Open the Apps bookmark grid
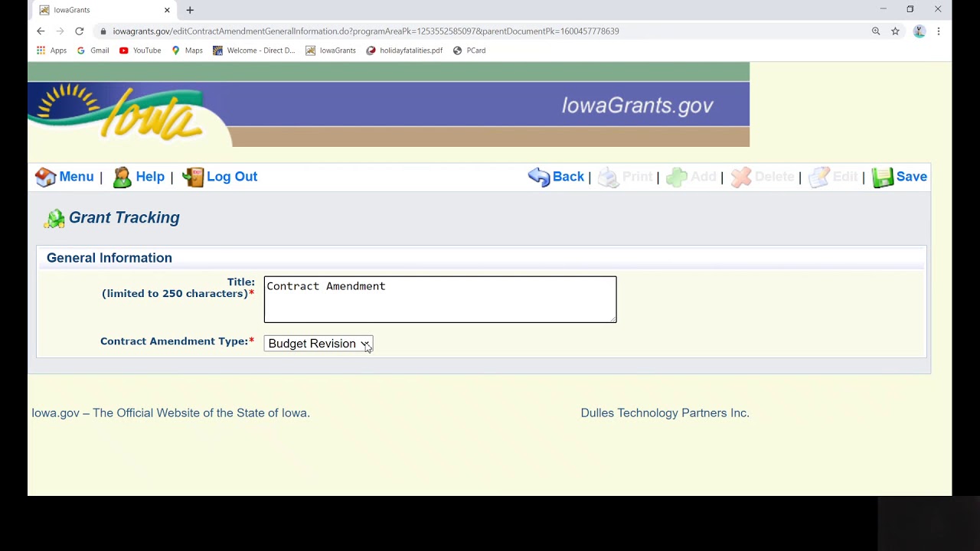This screenshot has width=980, height=551. pyautogui.click(x=51, y=51)
